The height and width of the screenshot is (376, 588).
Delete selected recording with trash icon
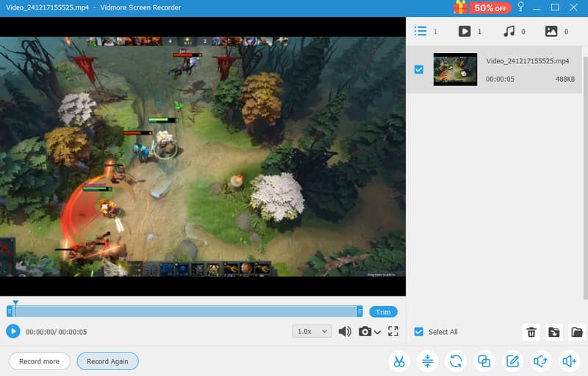click(531, 333)
